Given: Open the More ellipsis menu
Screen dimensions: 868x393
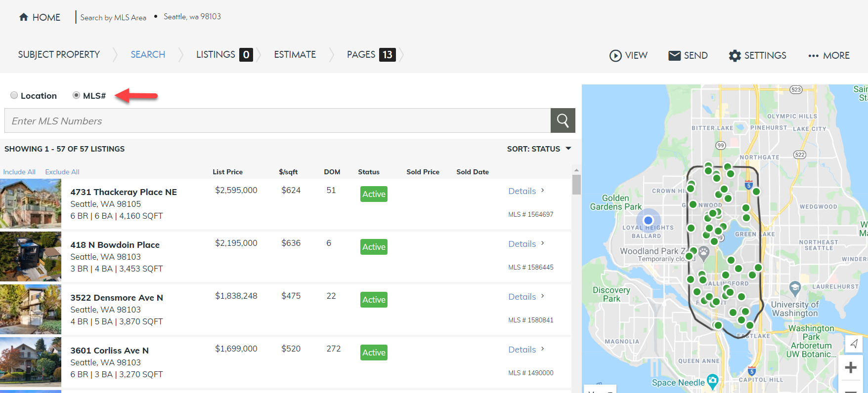Looking at the screenshot, I should (813, 56).
